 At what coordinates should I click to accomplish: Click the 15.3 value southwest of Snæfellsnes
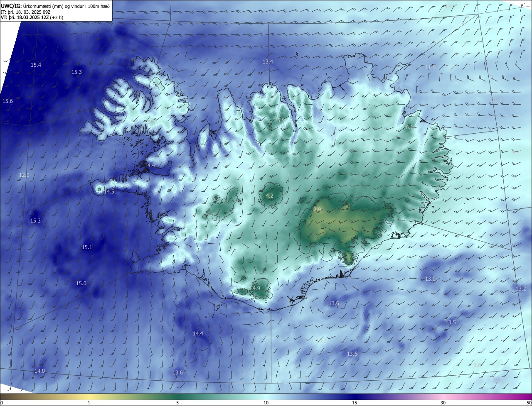click(35, 221)
